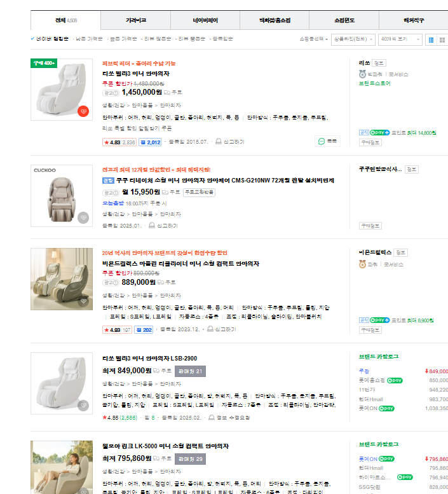The height and width of the screenshot is (494, 448).
Task: Open 구매정보 under 리쏘 seller
Action: click(370, 142)
